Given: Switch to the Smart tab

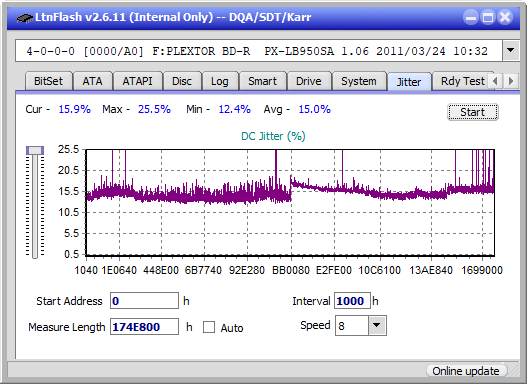Looking at the screenshot, I should (262, 81).
